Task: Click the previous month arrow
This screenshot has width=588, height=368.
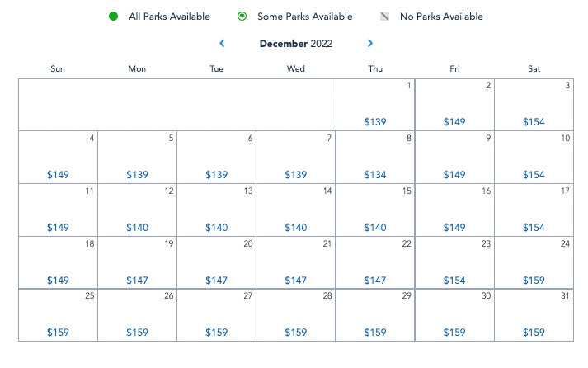Action: tap(222, 43)
